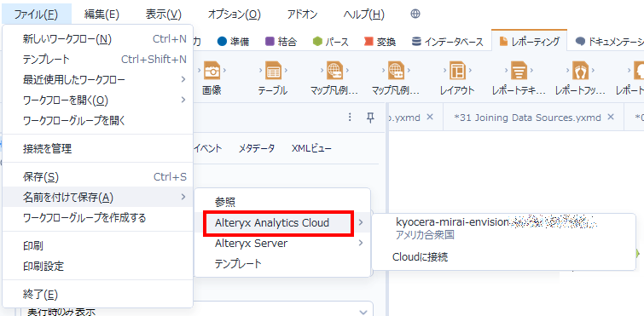The width and height of the screenshot is (644, 316).
Task: Switch to パース tool palette tab
Action: point(331,42)
